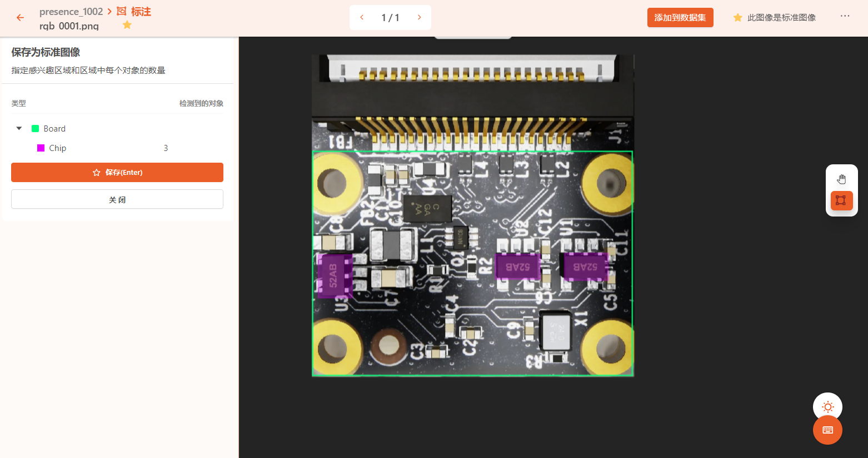Go back using the left arrow
This screenshot has height=458, width=868.
[x=20, y=18]
